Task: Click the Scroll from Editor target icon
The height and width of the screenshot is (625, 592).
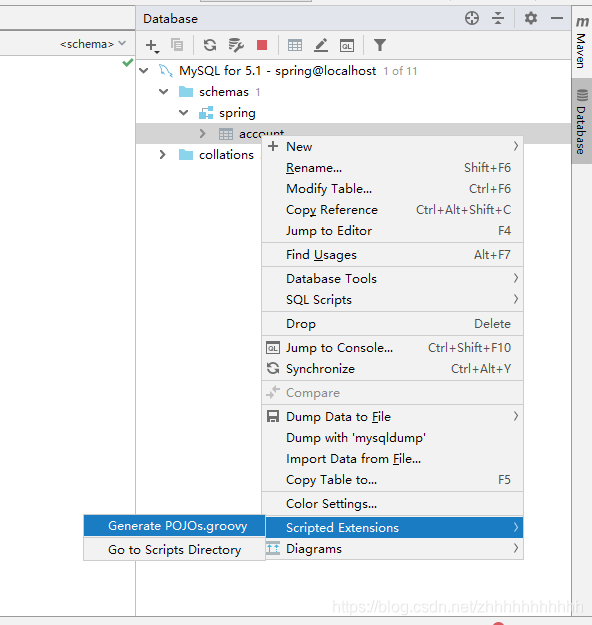Action: (x=472, y=18)
